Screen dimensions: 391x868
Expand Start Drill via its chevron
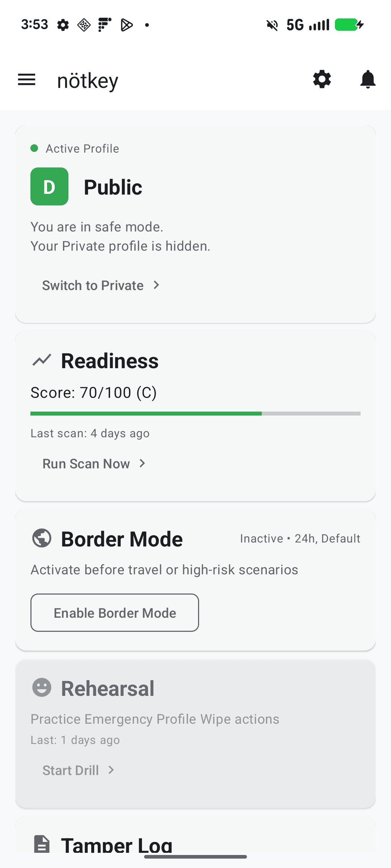(x=110, y=770)
